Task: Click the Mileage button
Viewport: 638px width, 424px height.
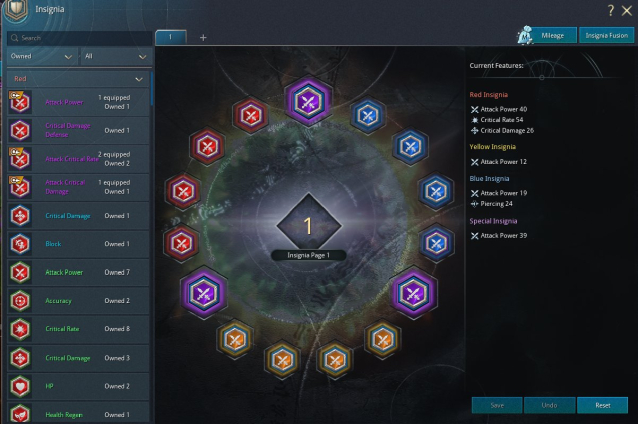Action: tap(553, 35)
